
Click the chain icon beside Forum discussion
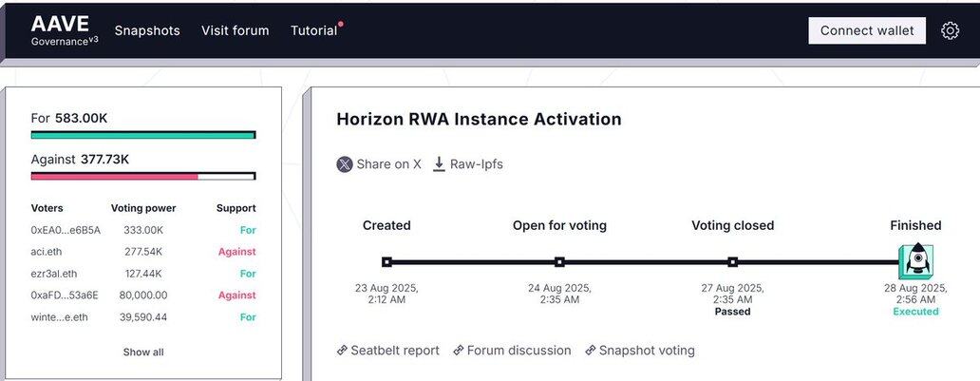pos(458,351)
